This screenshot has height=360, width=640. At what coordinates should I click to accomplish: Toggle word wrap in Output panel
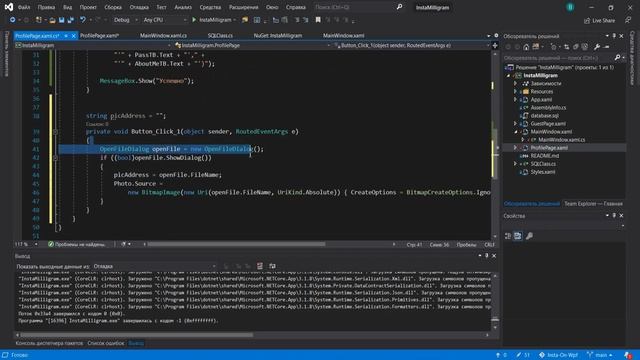click(x=272, y=266)
